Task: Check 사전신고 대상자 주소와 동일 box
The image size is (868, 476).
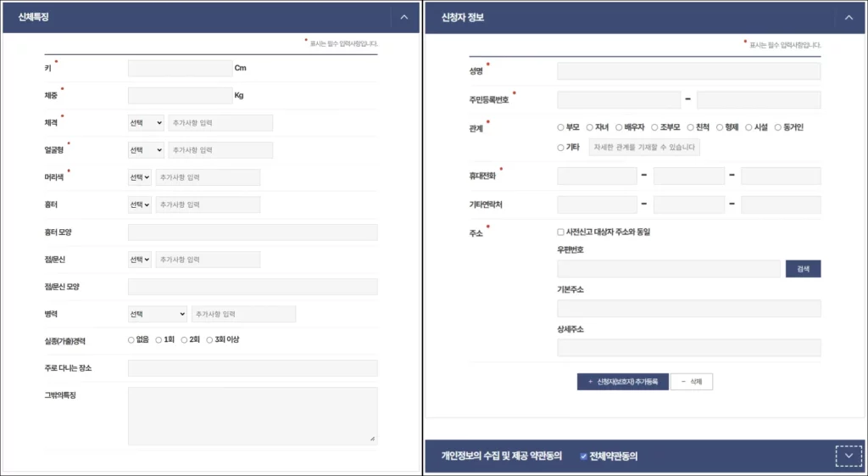Action: pos(561,232)
